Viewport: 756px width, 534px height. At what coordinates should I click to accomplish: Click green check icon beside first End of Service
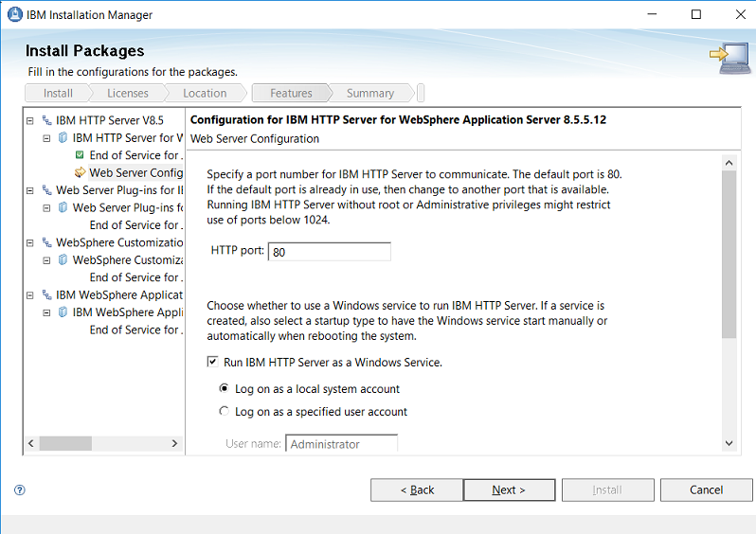(80, 154)
